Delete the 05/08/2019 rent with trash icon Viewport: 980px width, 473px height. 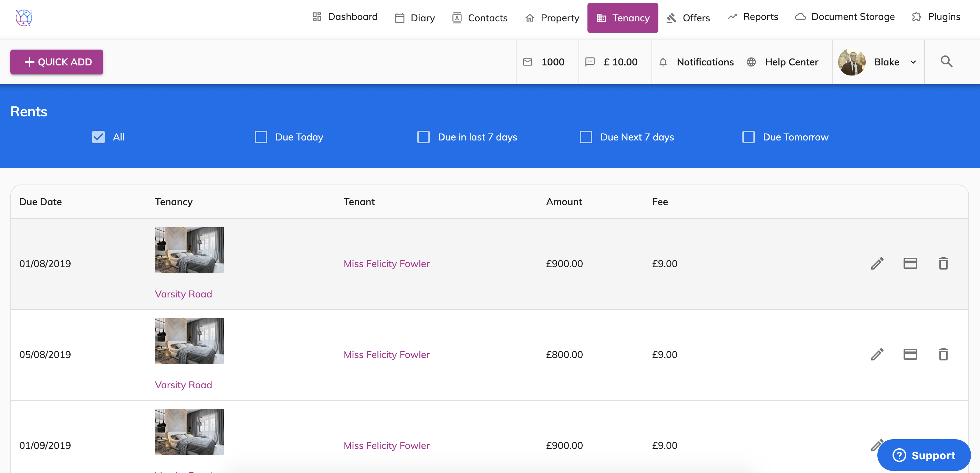943,354
